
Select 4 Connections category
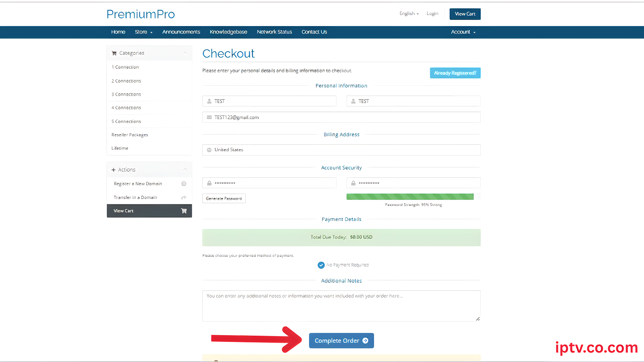[149, 108]
